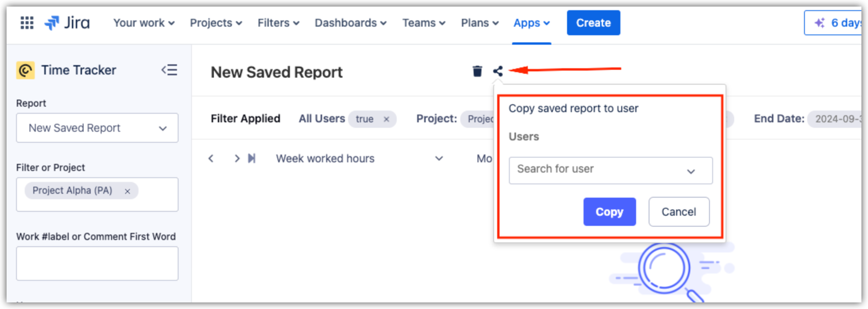
Task: Click the share report icon
Action: [498, 71]
